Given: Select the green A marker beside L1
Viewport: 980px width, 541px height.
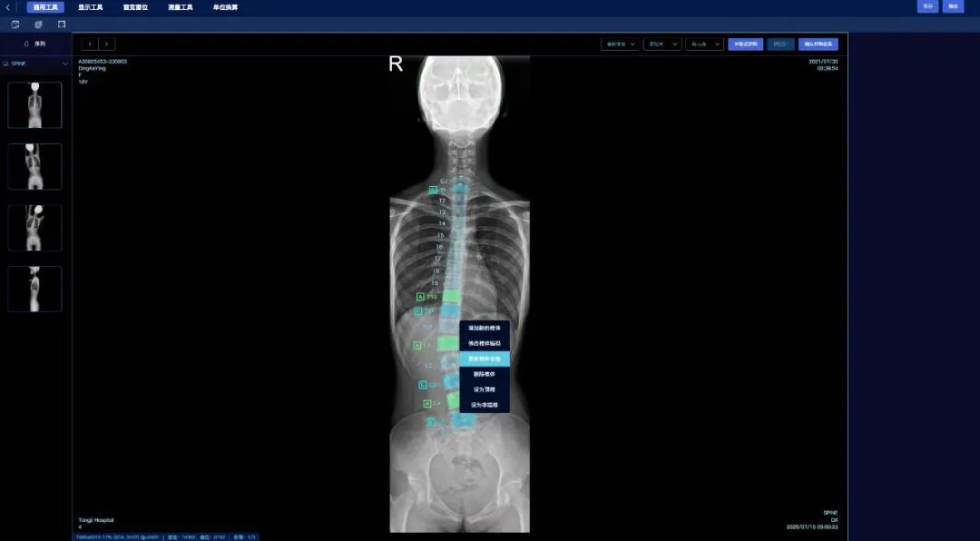Looking at the screenshot, I should click(x=416, y=345).
